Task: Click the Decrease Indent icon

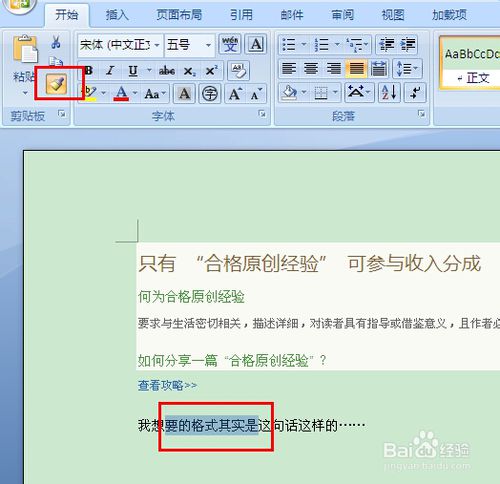Action: 387,44
